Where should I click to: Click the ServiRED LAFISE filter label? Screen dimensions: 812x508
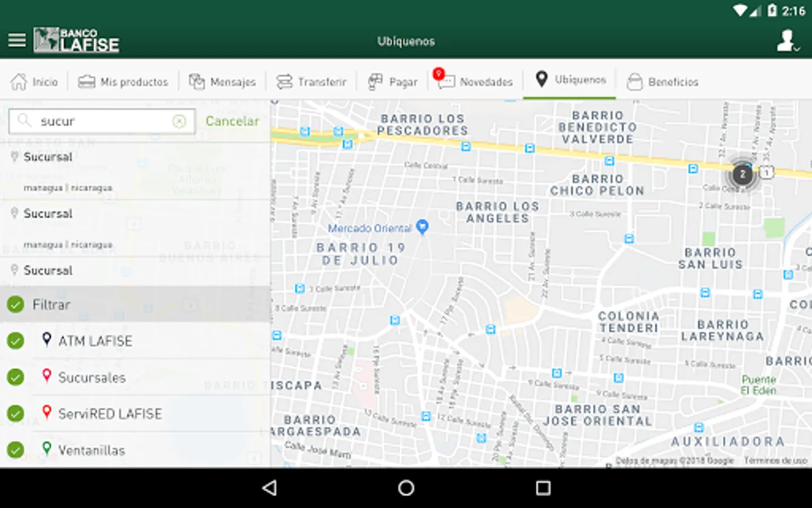pos(110,414)
